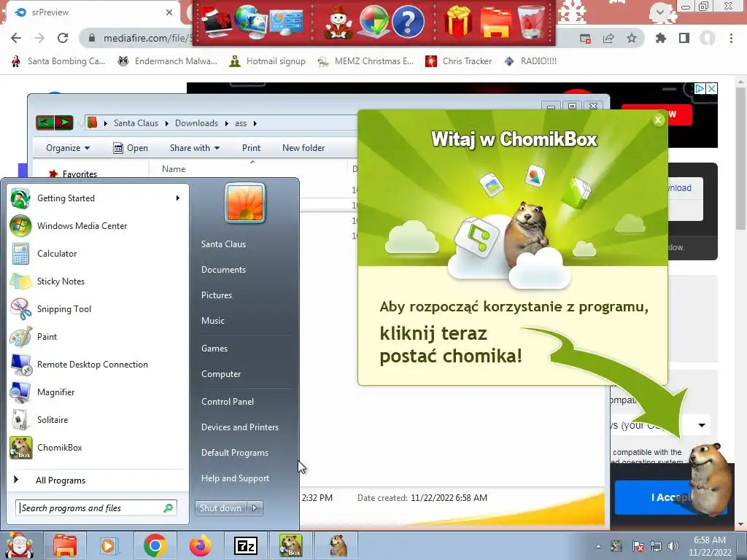Click the Shut down button
Screen dimensions: 747x560
221,508
